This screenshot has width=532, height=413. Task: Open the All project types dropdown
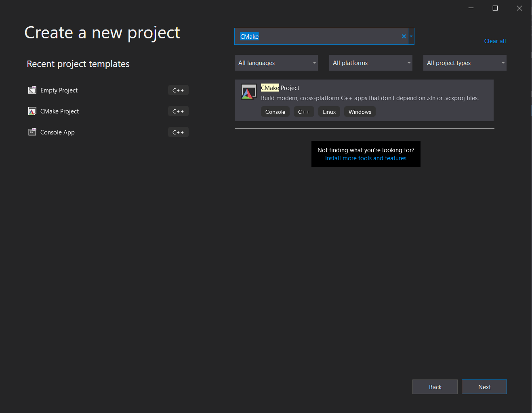[x=465, y=63]
